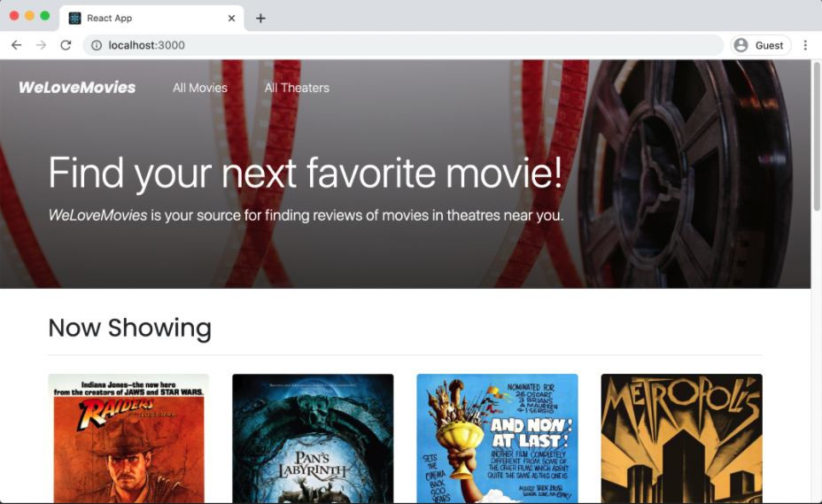Open the Monty Python Holy Grail poster
Viewport: 822px width, 504px height.
(498, 438)
